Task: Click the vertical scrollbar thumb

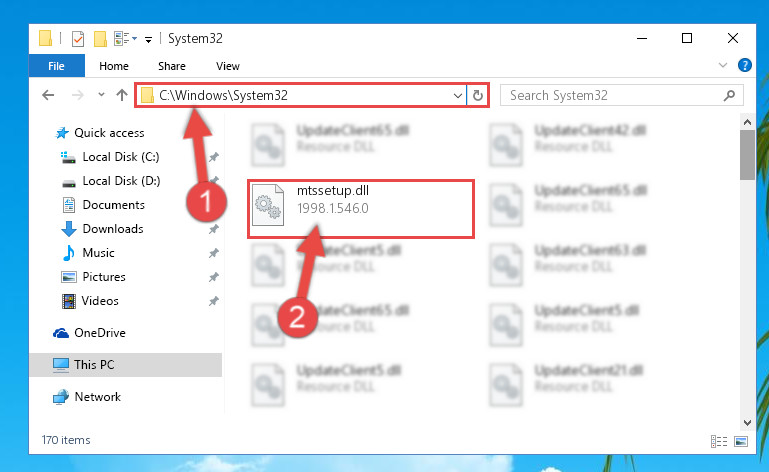Action: tap(747, 156)
